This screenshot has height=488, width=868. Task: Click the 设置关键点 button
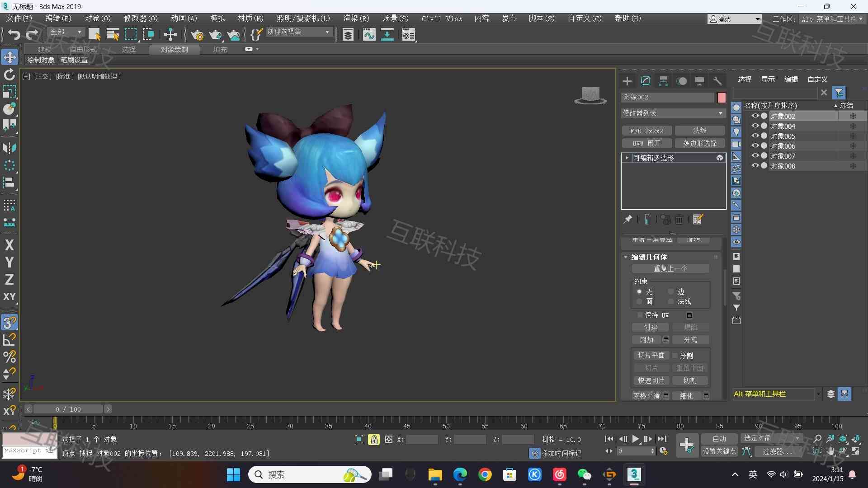719,451
